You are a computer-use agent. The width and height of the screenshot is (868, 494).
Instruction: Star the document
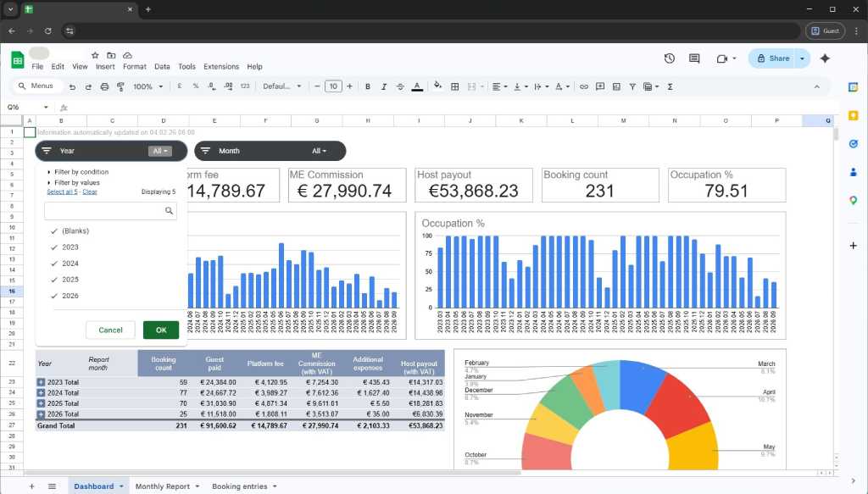click(95, 55)
